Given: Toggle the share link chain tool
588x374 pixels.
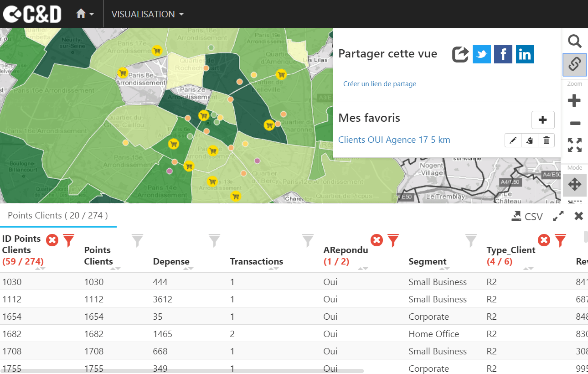Looking at the screenshot, I should click(x=574, y=64).
